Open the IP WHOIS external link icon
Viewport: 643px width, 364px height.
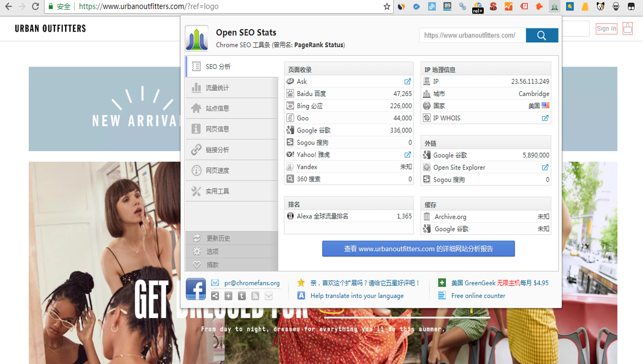(x=545, y=118)
